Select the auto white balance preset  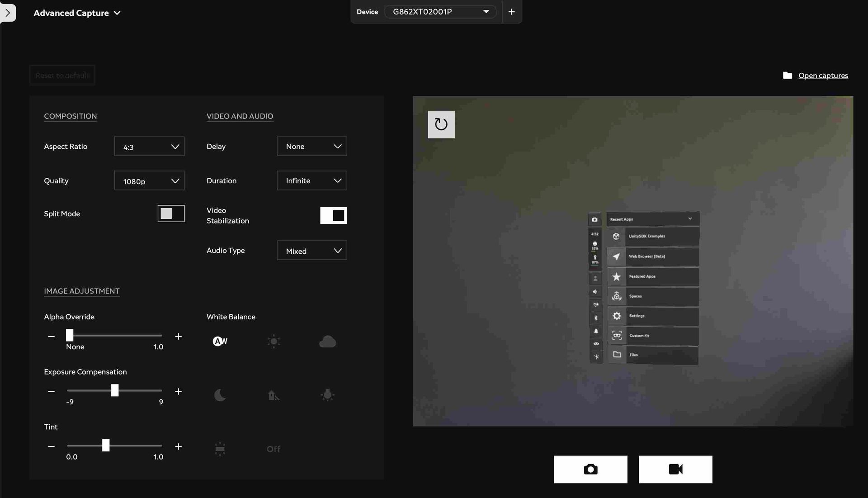(220, 341)
